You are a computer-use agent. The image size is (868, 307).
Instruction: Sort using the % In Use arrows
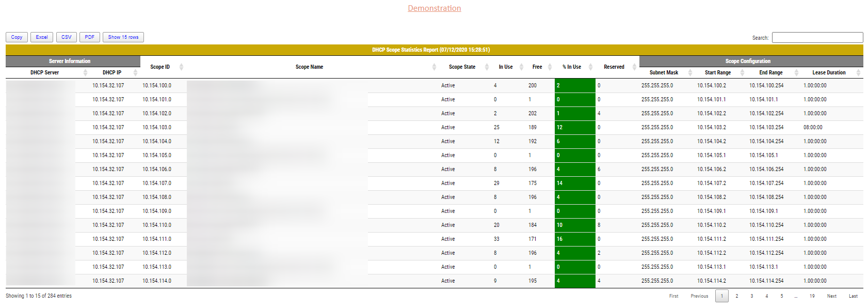coord(590,67)
